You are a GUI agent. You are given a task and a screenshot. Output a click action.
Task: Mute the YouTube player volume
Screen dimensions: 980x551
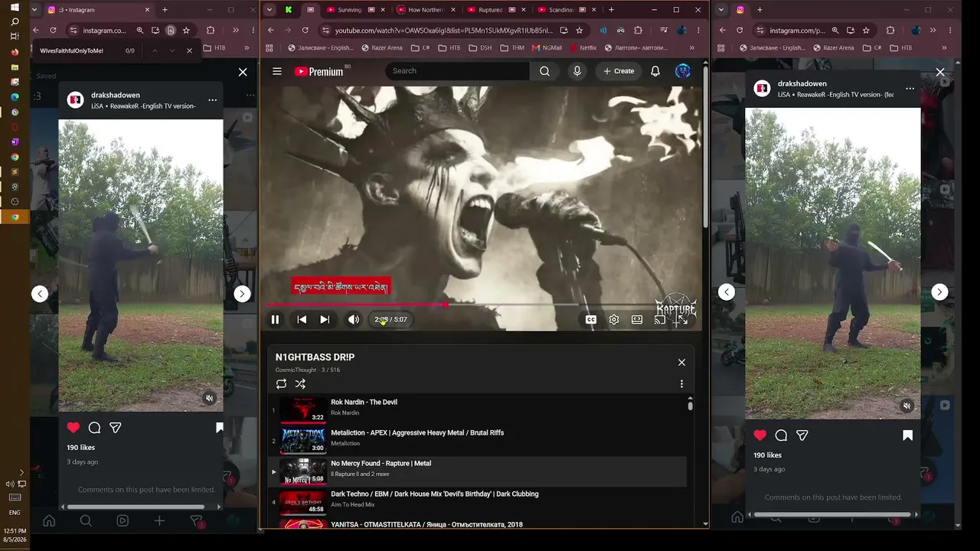tap(354, 320)
